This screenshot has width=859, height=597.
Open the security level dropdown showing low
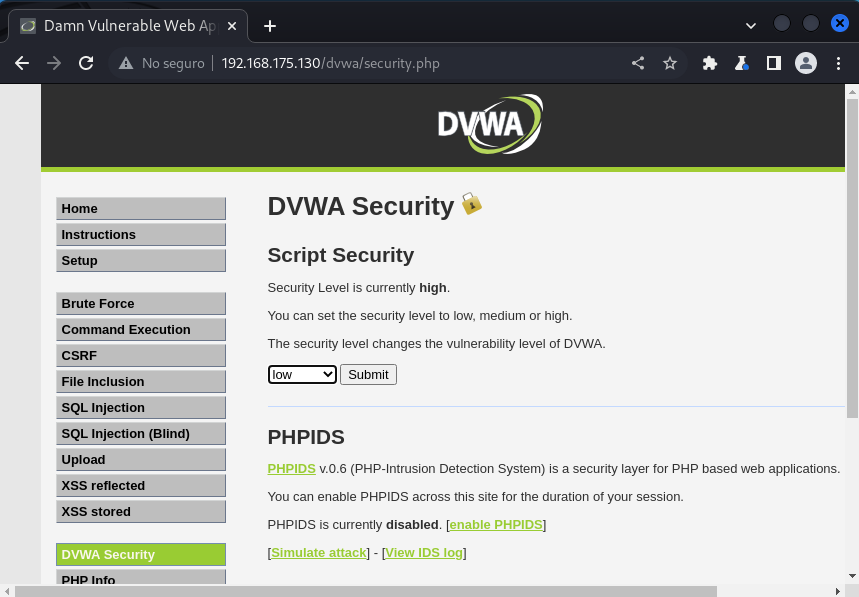302,375
